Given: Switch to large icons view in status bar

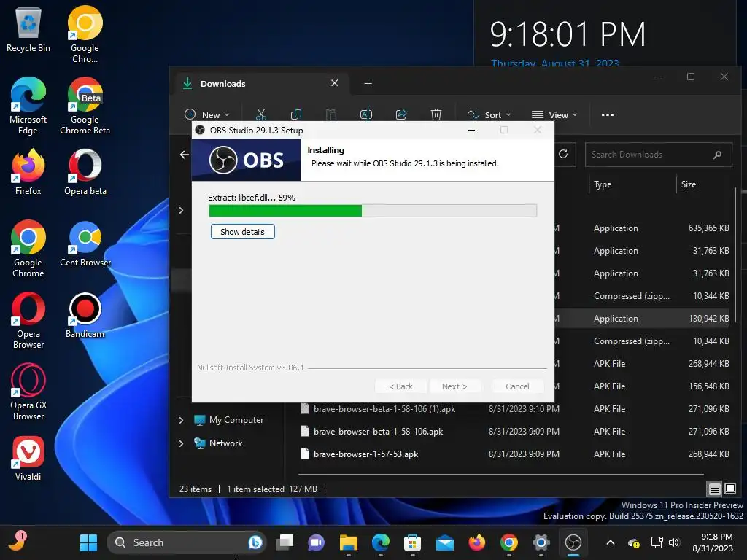Looking at the screenshot, I should pyautogui.click(x=729, y=489).
